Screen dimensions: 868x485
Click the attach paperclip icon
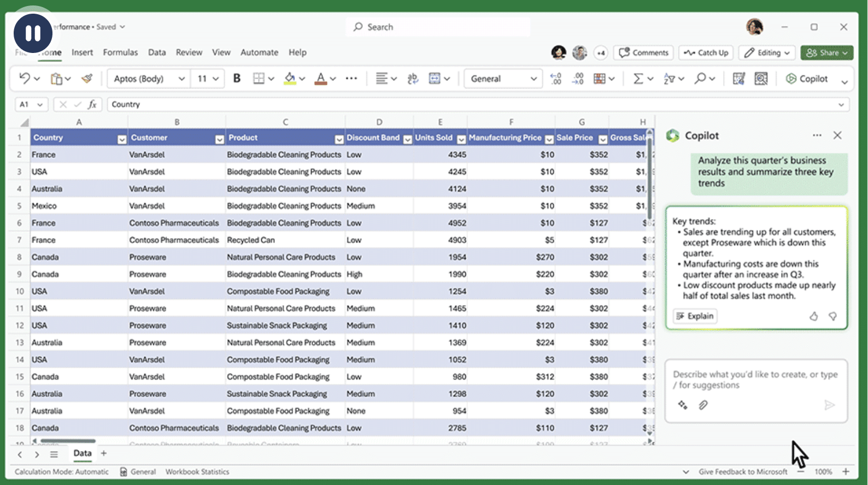(703, 405)
